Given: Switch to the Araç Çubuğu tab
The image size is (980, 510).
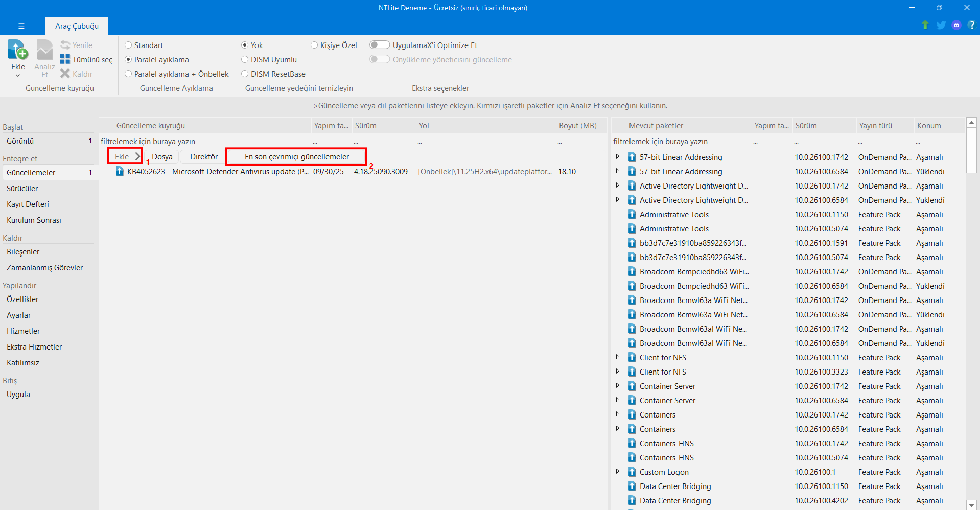Looking at the screenshot, I should tap(77, 26).
